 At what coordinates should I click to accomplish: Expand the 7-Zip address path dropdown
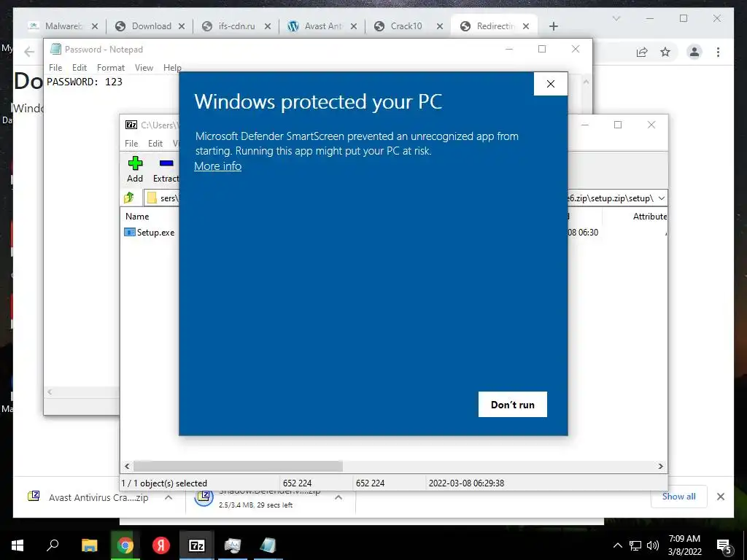pos(661,198)
